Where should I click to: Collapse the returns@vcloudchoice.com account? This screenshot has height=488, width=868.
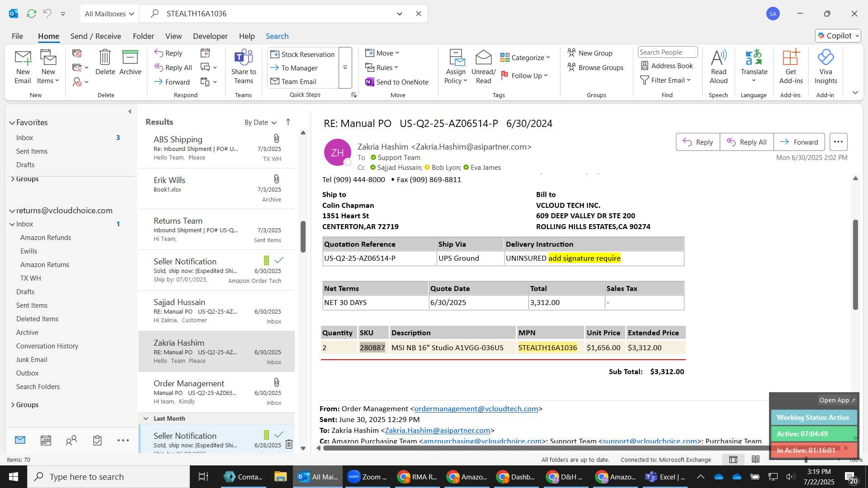(12, 211)
